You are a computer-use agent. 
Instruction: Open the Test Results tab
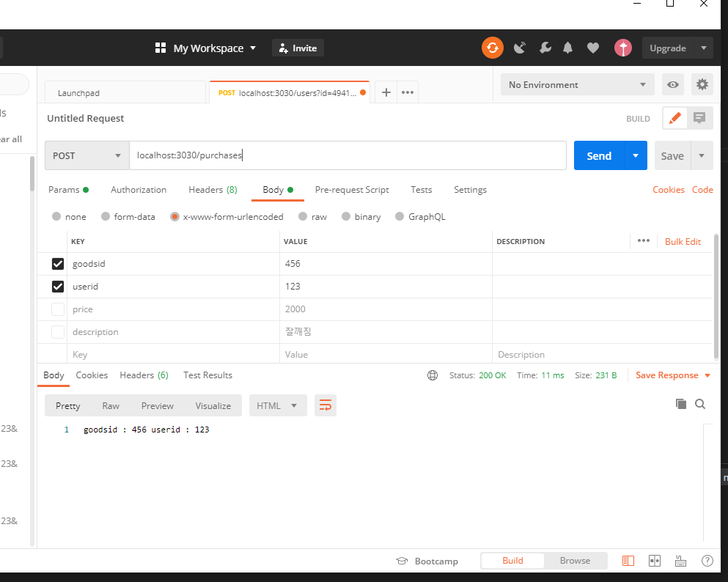pos(207,375)
